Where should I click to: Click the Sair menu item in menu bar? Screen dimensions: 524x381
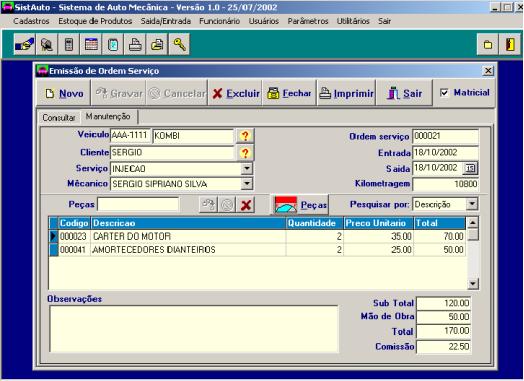pos(384,21)
